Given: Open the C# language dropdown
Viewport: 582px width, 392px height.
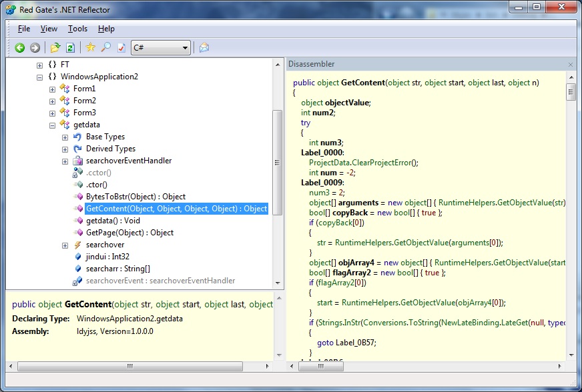Looking at the screenshot, I should tap(160, 48).
